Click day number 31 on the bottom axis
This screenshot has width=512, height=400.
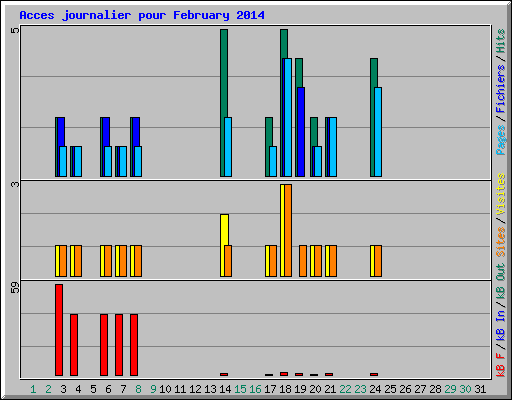pyautogui.click(x=480, y=389)
